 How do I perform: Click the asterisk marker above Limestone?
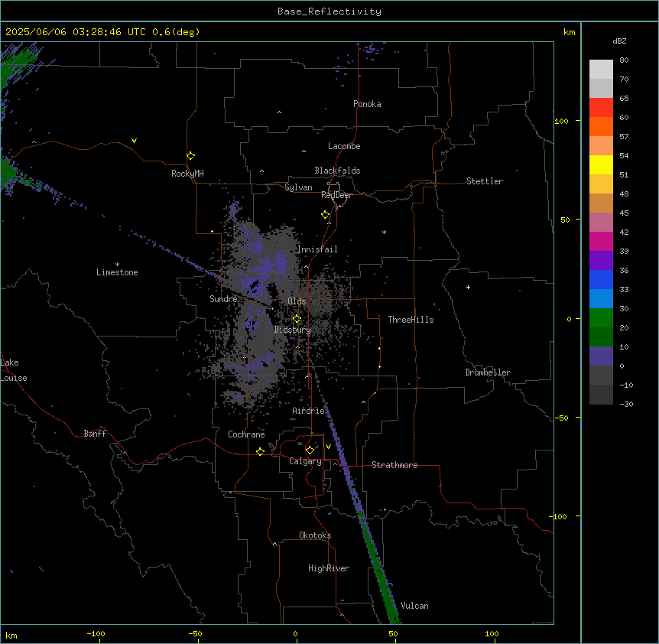pos(117,265)
